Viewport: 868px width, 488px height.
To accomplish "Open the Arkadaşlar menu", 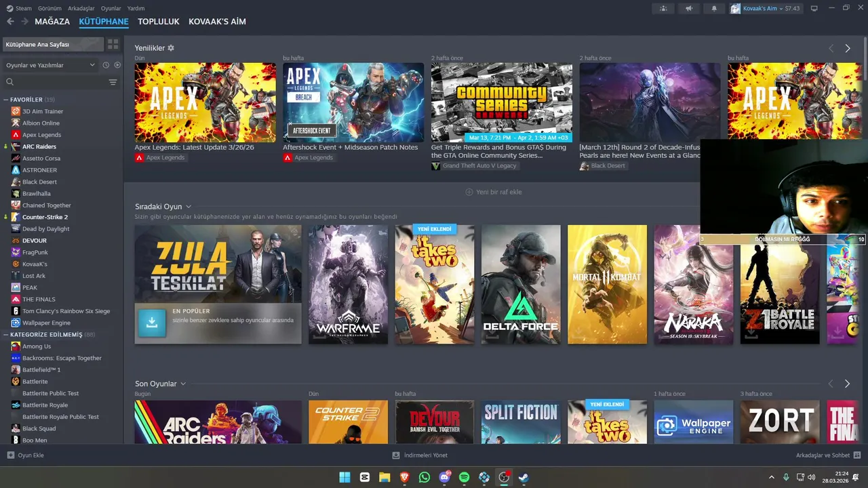I will [81, 8].
